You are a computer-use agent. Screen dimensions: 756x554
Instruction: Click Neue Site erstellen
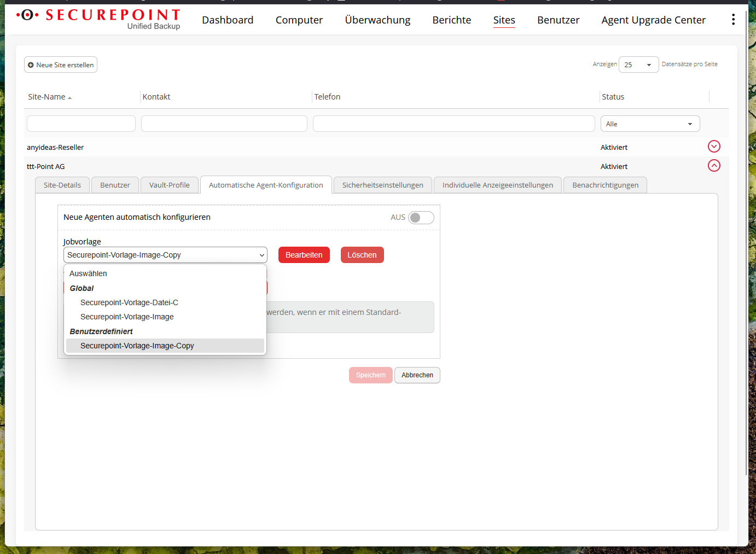[61, 65]
